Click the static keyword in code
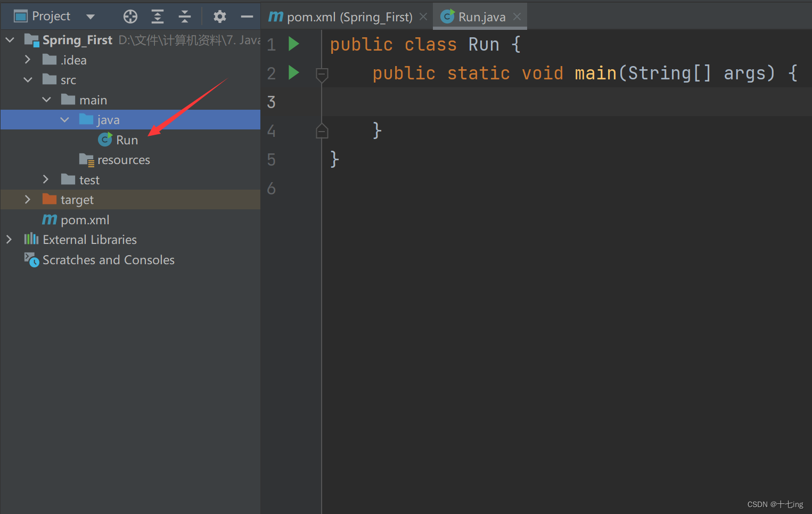812x514 pixels. click(x=478, y=73)
